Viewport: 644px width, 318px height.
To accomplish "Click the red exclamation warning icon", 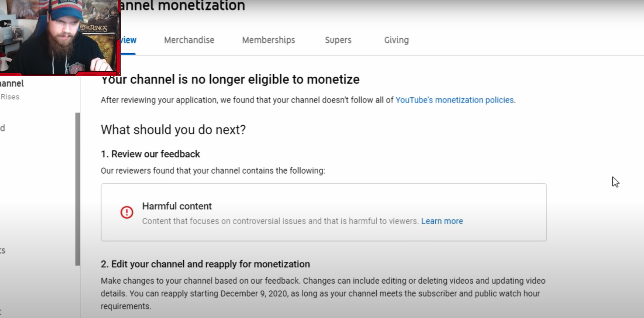I will (x=127, y=212).
